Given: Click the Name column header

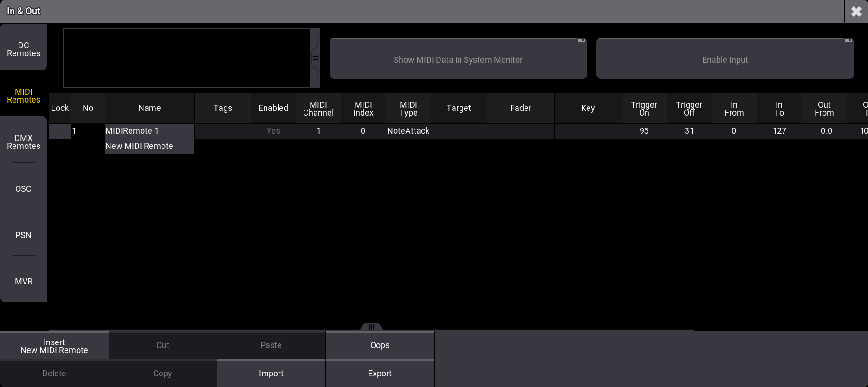Looking at the screenshot, I should tap(149, 108).
